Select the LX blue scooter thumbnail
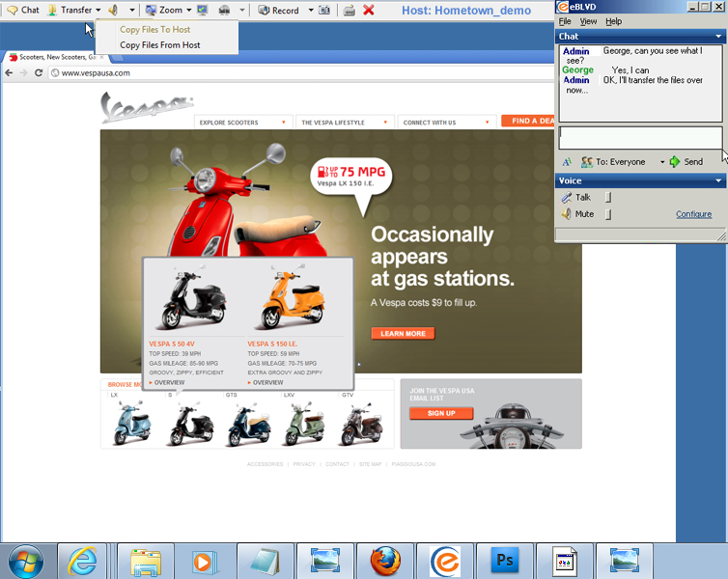 [132, 423]
